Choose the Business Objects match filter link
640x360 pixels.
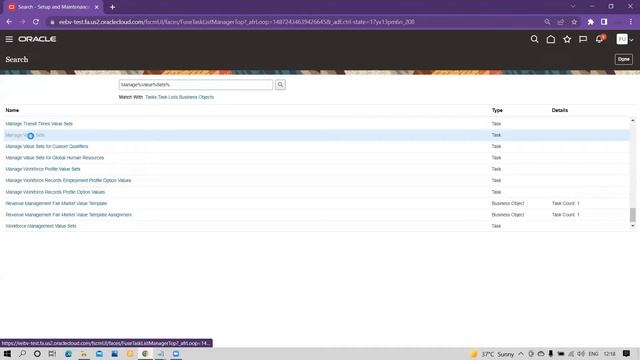pos(196,97)
